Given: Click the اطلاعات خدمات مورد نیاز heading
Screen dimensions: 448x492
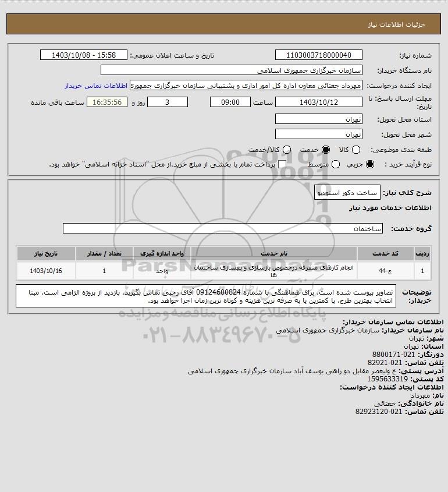Looking at the screenshot, I should [390, 208].
